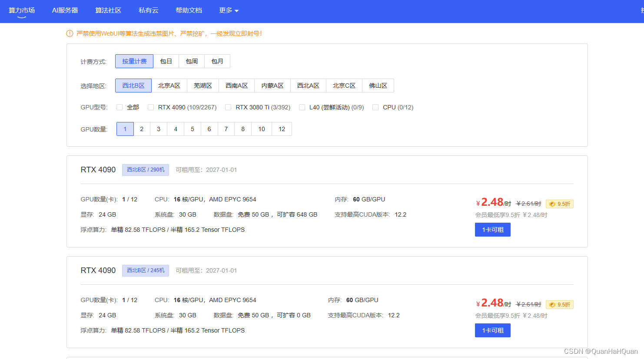Set GPU count to 4
The width and height of the screenshot is (644, 359).
[176, 129]
